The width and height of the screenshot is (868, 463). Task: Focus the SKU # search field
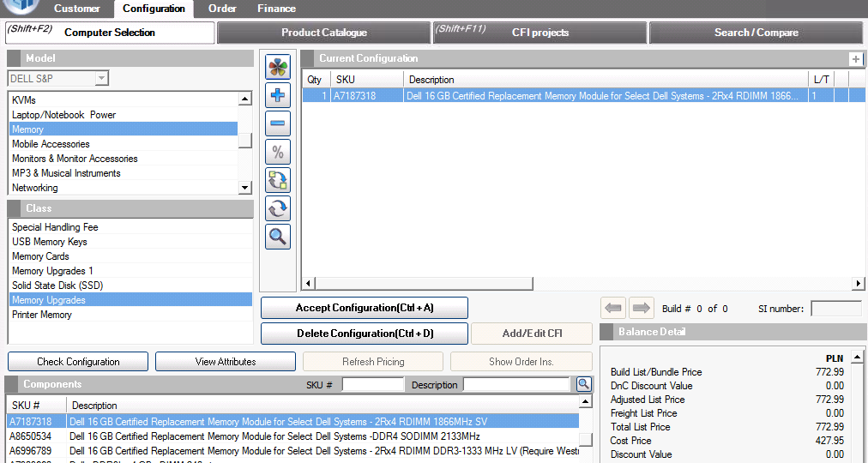[373, 384]
